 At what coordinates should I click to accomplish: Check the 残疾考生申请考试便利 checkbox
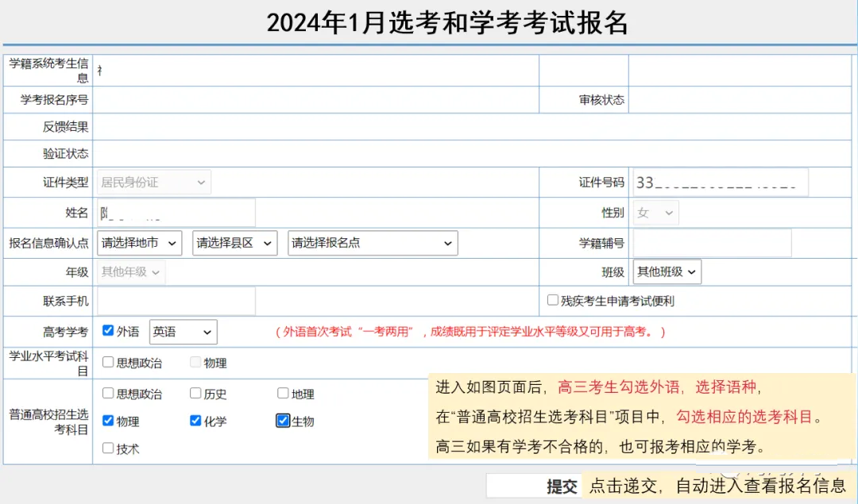tap(553, 301)
